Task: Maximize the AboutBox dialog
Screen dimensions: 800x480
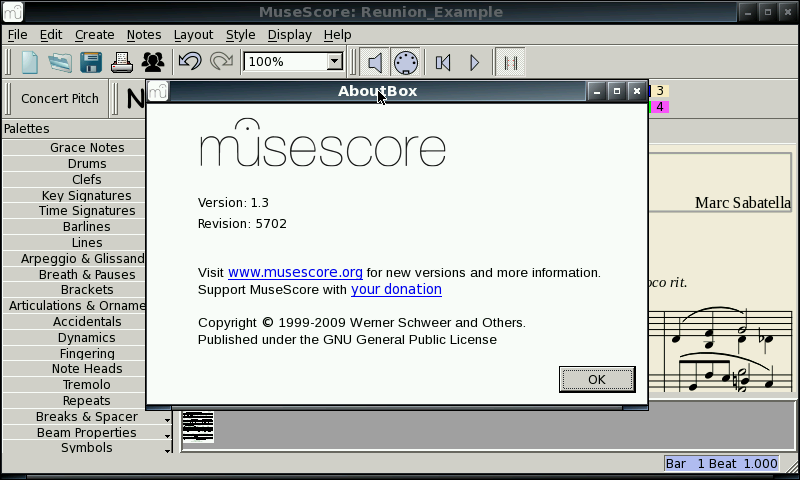Action: tap(617, 91)
